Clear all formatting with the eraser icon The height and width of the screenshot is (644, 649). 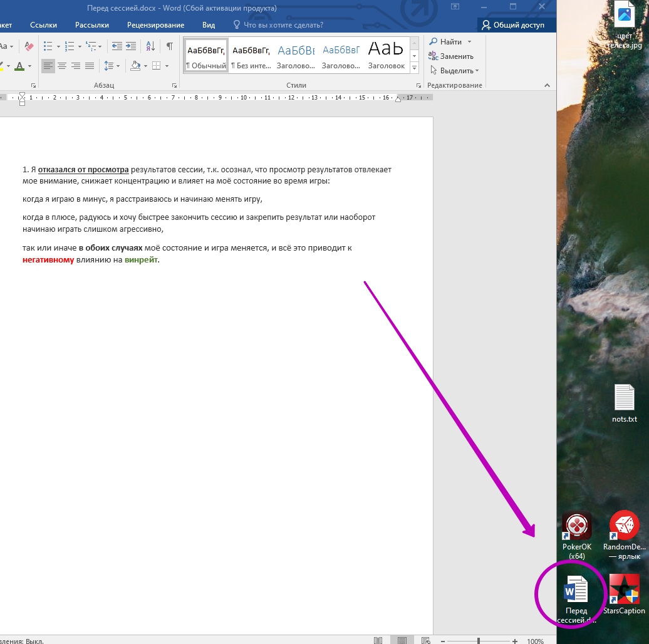[29, 46]
